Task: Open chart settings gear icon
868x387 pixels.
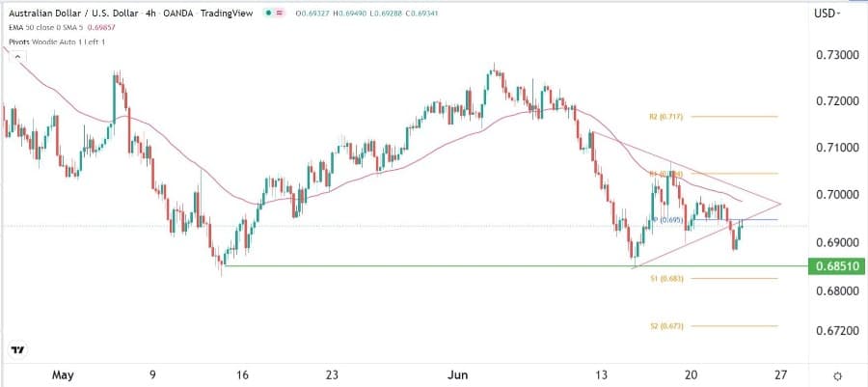Action: (x=838, y=375)
